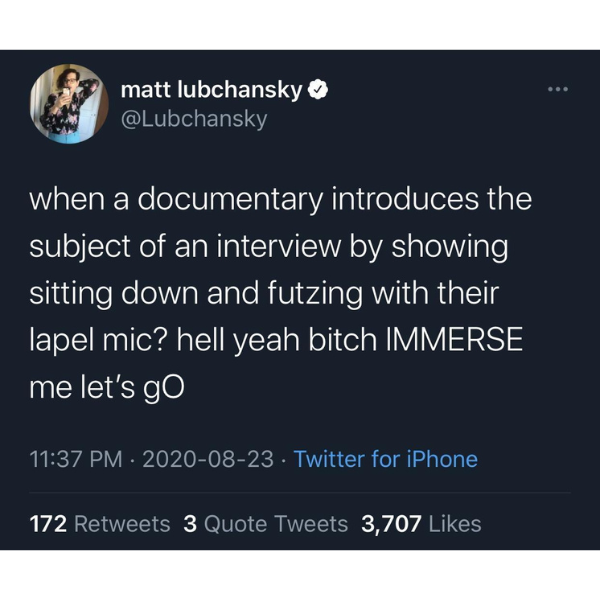600x600 pixels.
Task: Open the Twitter for iPhone source link
Action: [385, 459]
